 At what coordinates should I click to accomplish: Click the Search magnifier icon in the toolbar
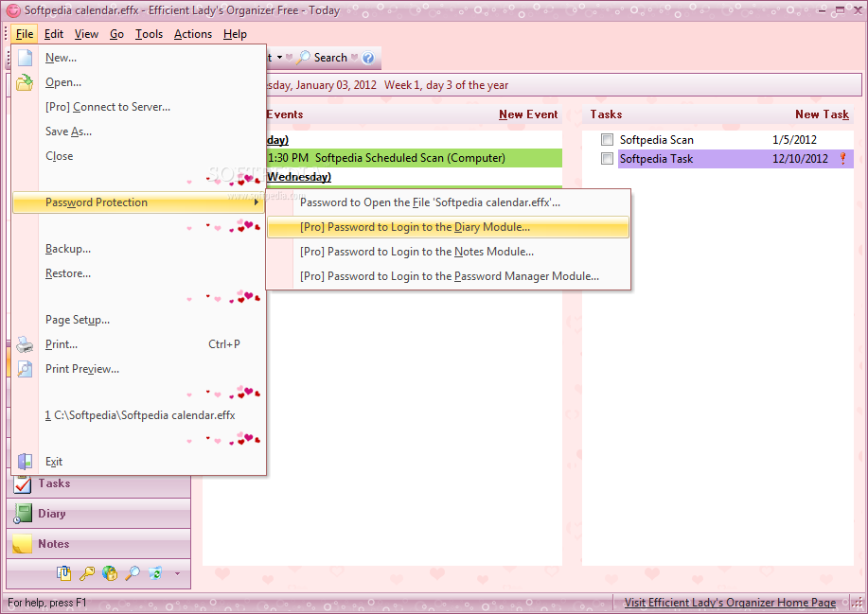click(x=304, y=58)
